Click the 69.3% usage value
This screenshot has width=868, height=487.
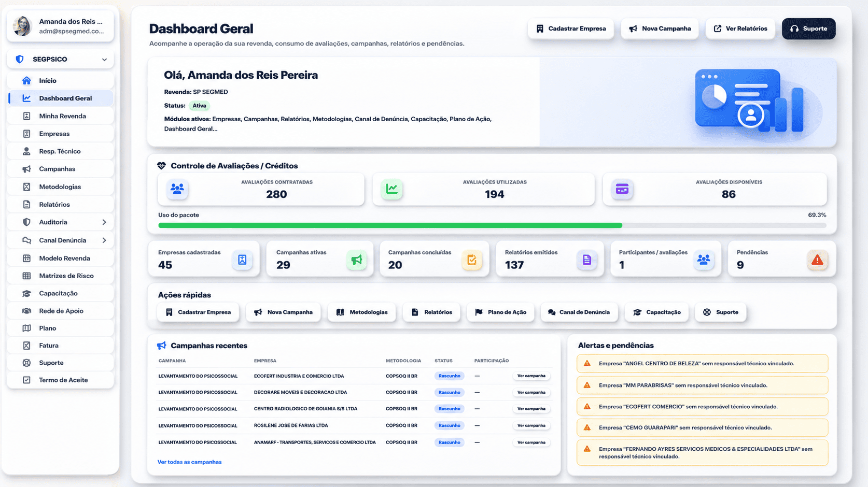pyautogui.click(x=817, y=215)
